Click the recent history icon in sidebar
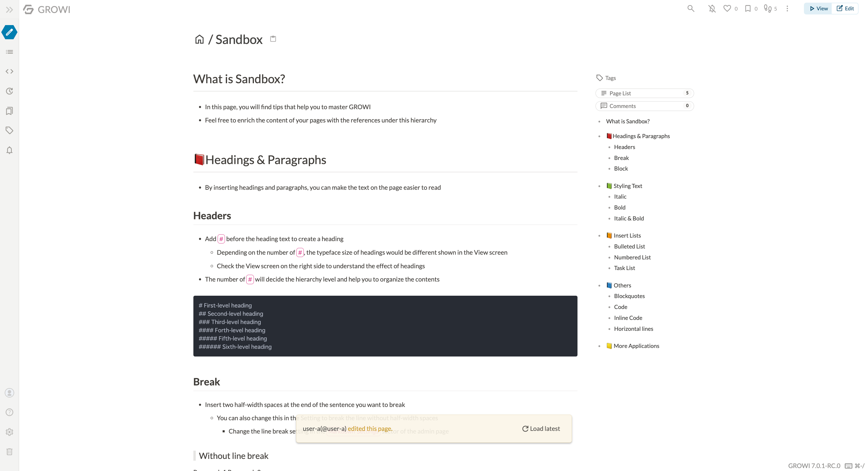Viewport: 868px width, 471px height. [x=10, y=91]
